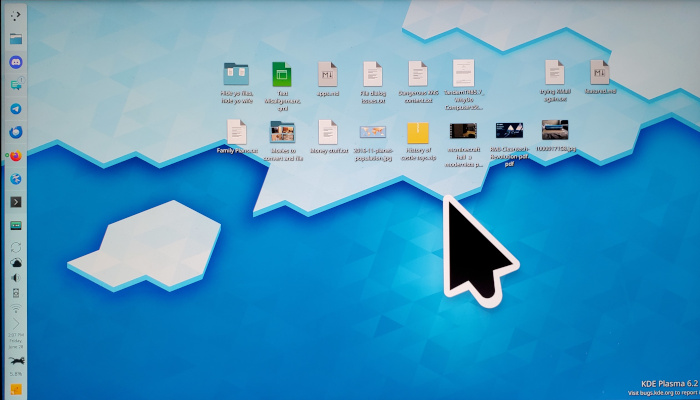Image resolution: width=700 pixels, height=400 pixels.
Task: Click the running cat CPU monitor widget
Action: (x=16, y=361)
